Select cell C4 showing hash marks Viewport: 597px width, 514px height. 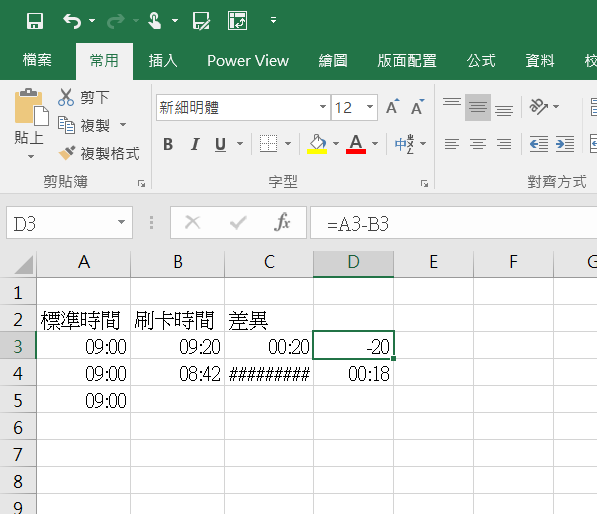coord(269,373)
